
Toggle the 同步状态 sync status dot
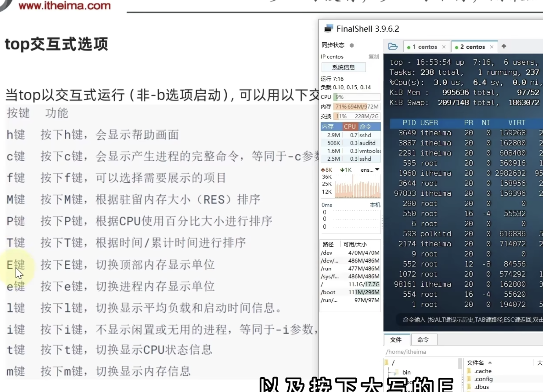[x=352, y=45]
